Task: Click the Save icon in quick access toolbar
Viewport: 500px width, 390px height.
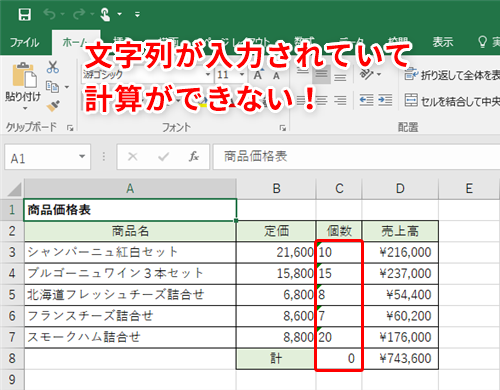Action: (25, 14)
